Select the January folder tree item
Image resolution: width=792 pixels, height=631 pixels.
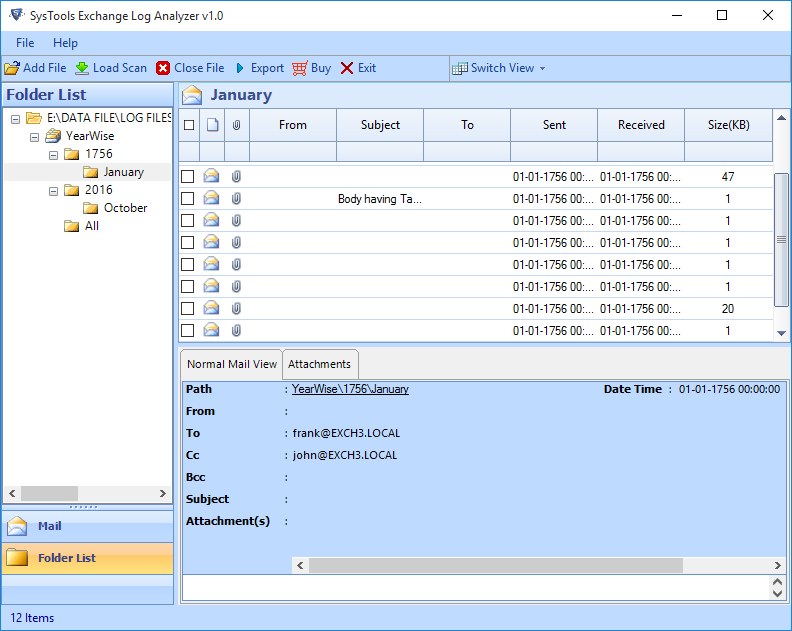(x=124, y=172)
